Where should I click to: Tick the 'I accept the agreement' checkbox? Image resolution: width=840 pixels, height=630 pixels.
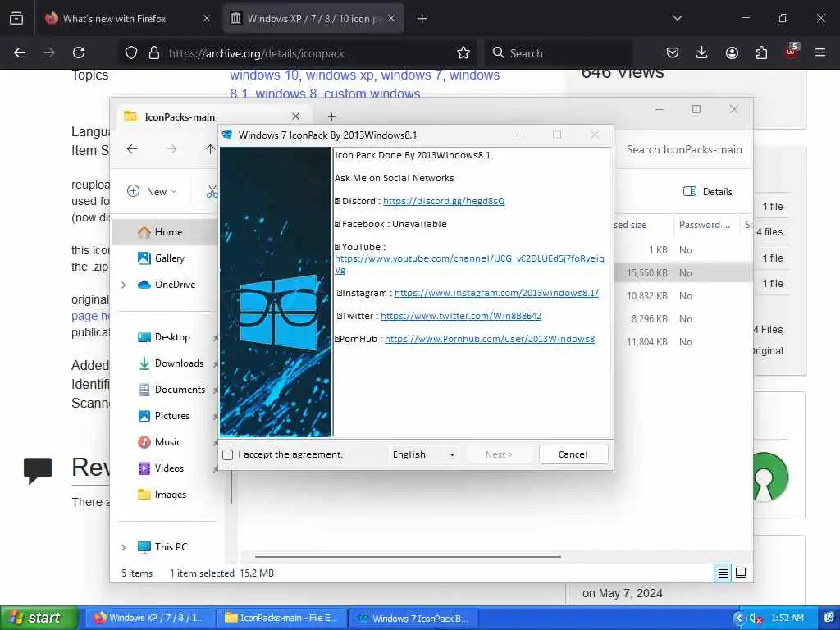click(228, 454)
